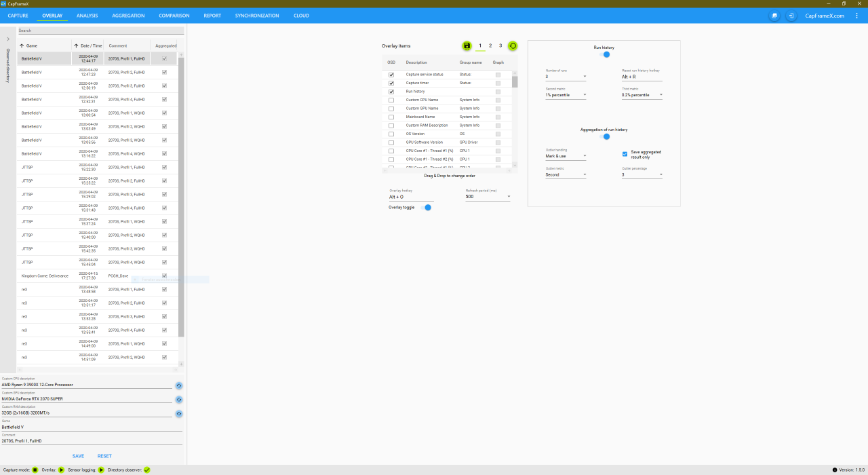Image resolution: width=868 pixels, height=475 pixels.
Task: Refresh the custom RAM description
Action: click(x=179, y=413)
